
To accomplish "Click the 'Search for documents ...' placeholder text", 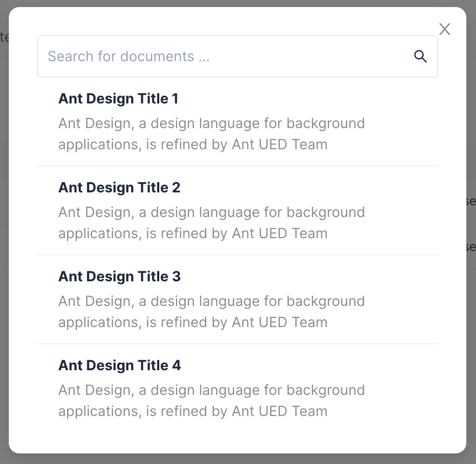I will point(128,56).
